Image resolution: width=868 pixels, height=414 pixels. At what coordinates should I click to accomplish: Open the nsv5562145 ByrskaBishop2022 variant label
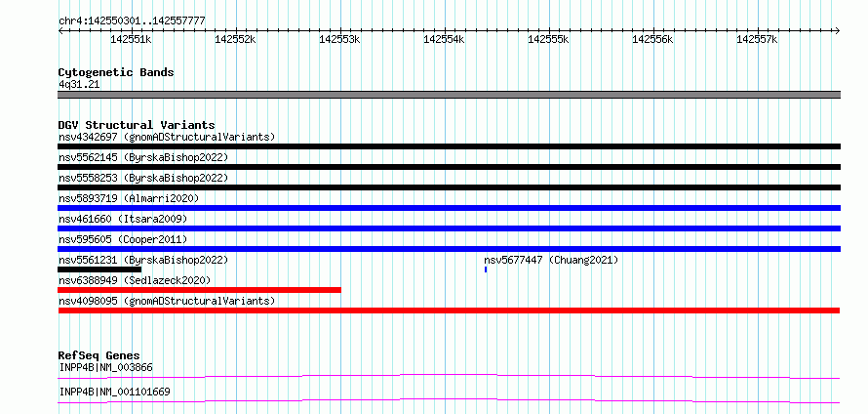(143, 157)
